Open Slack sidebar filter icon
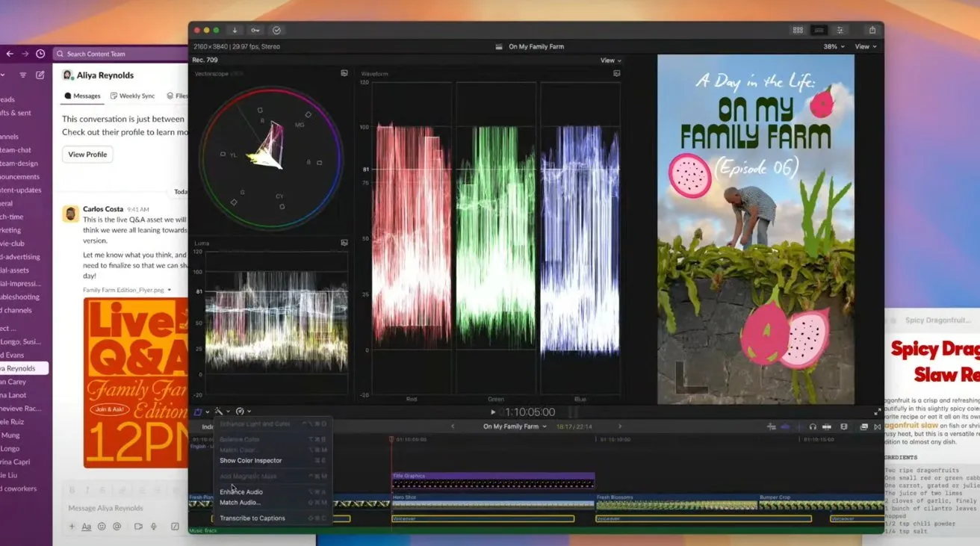Viewport: 980px width, 546px height. 23,75
